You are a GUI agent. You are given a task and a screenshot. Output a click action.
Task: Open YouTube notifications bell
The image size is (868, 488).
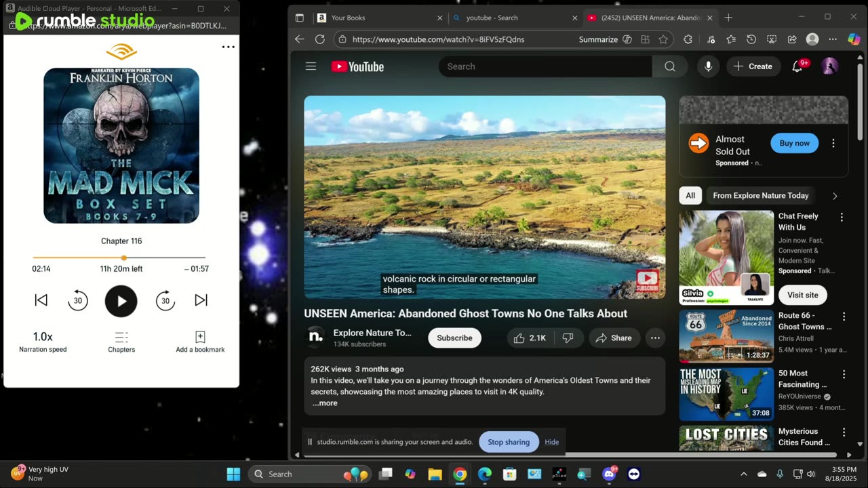click(x=797, y=66)
